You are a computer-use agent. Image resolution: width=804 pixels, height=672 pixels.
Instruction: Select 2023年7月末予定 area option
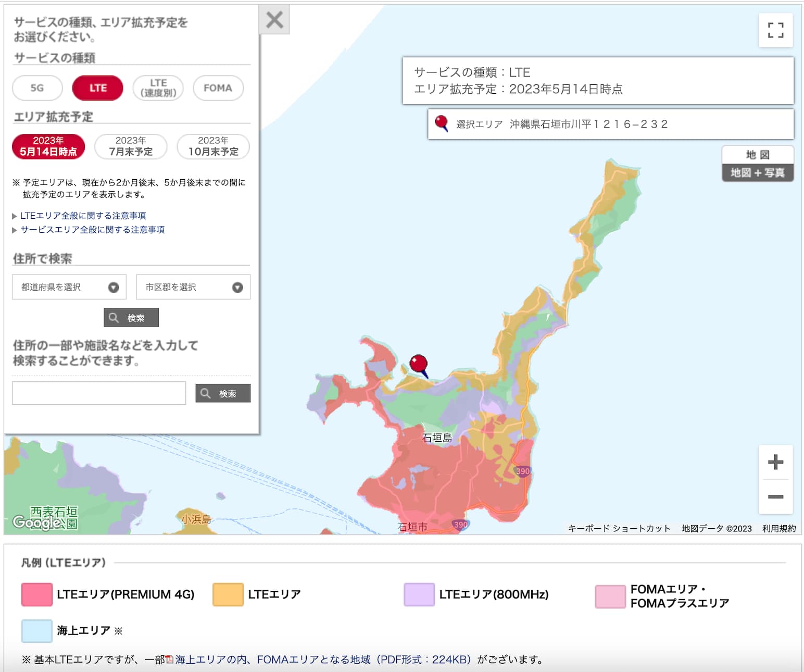pos(131,146)
